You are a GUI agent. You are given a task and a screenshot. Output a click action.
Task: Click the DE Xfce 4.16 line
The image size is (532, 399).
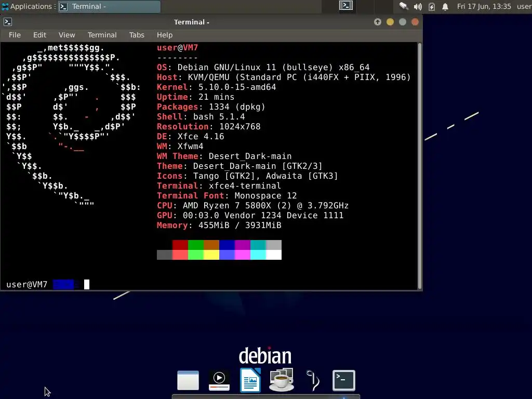191,137
